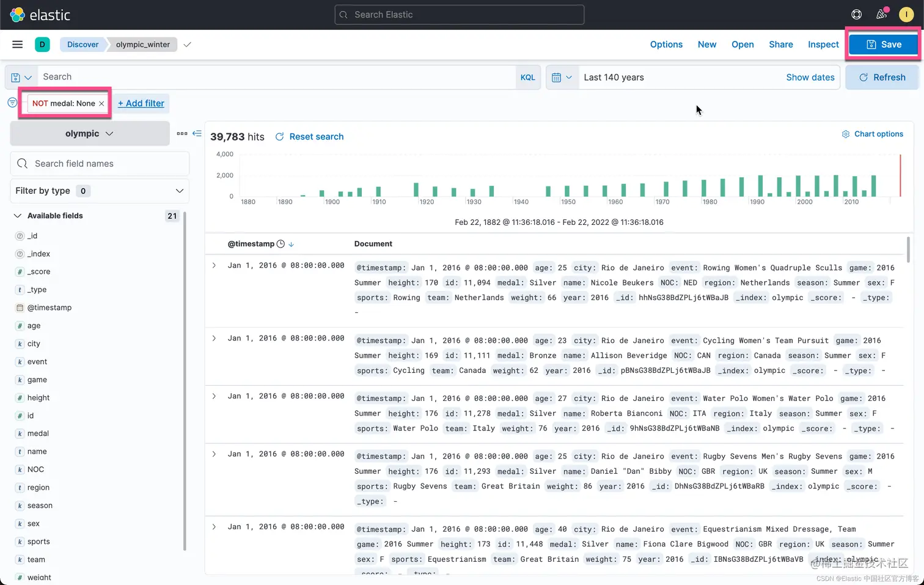Collapse the field sidebar
The height and width of the screenshot is (585, 924).
(197, 133)
